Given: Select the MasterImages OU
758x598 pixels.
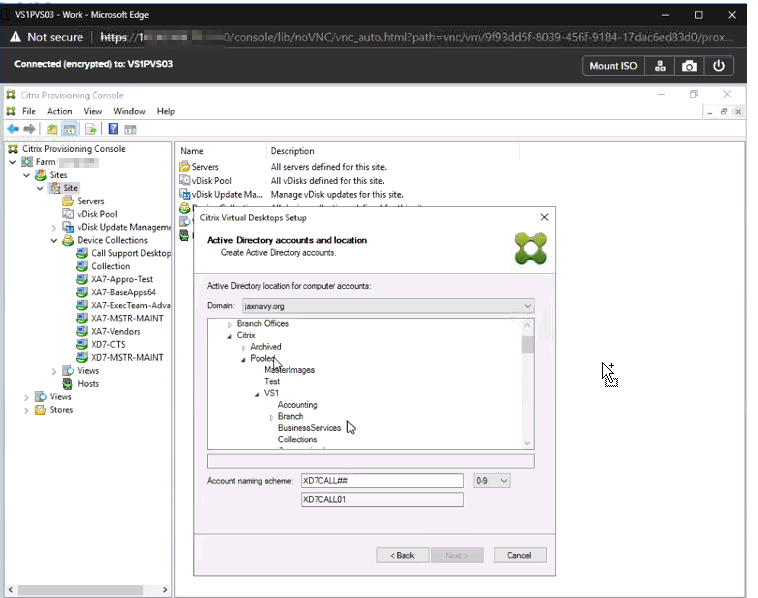Looking at the screenshot, I should coord(289,370).
